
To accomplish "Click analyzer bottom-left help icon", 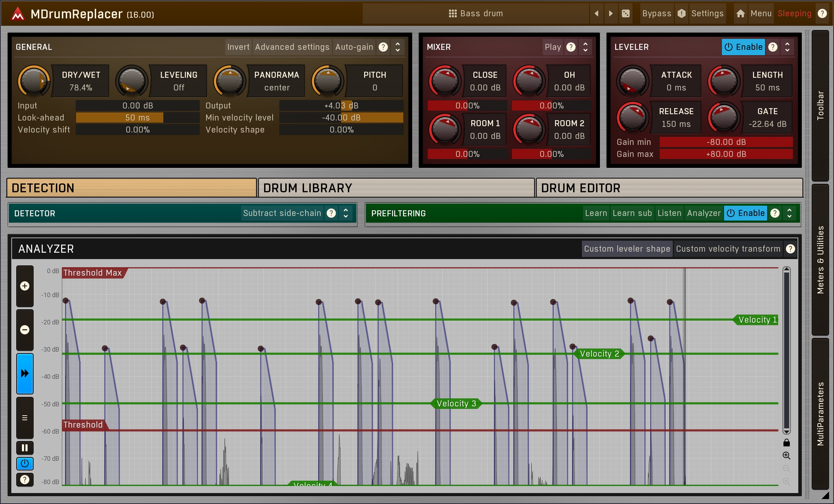I will 25,480.
